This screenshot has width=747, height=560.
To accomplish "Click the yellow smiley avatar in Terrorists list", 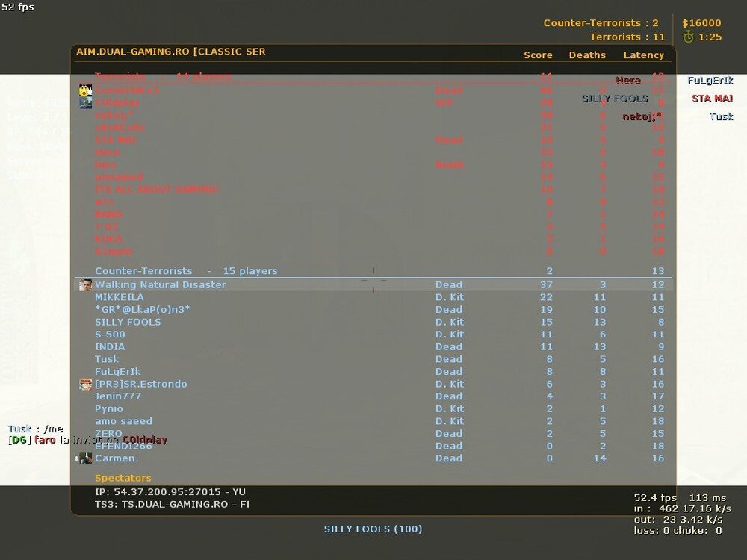I will click(x=85, y=90).
